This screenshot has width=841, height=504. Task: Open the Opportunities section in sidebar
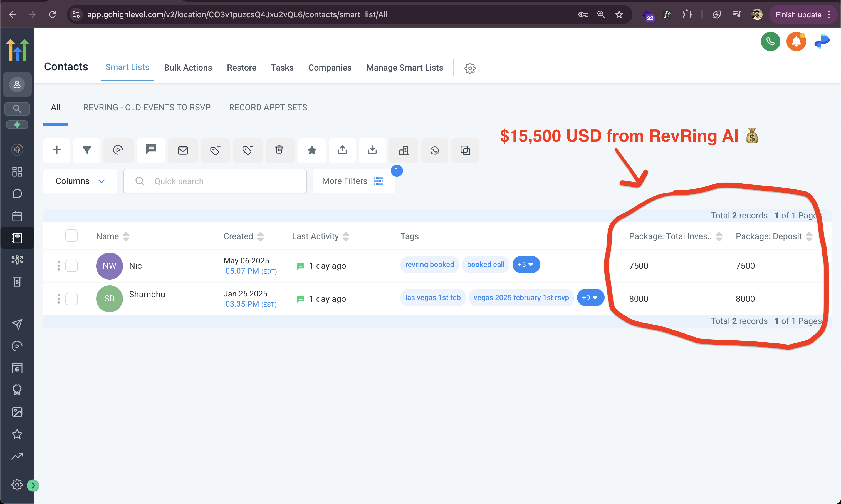(x=17, y=260)
